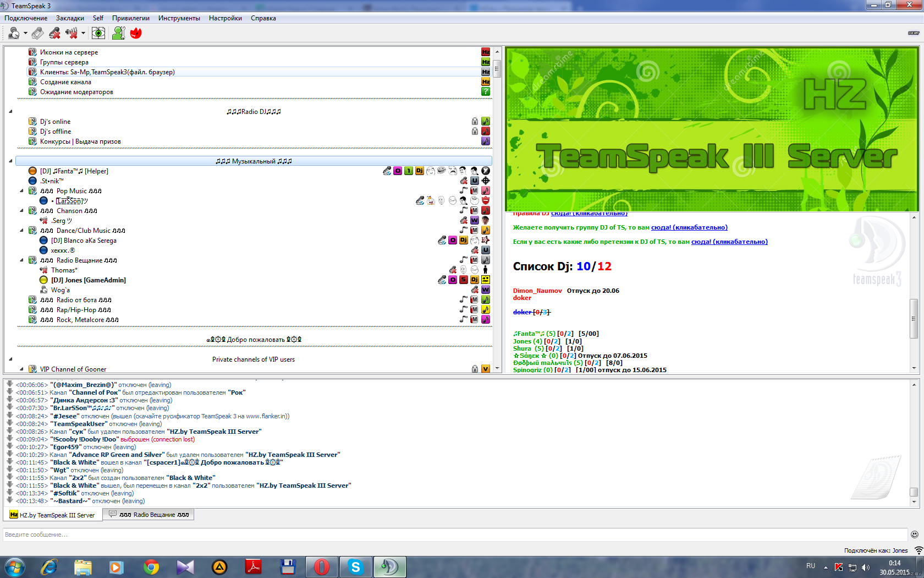Open Google Chrome from the taskbar
Image resolution: width=924 pixels, height=578 pixels.
151,567
